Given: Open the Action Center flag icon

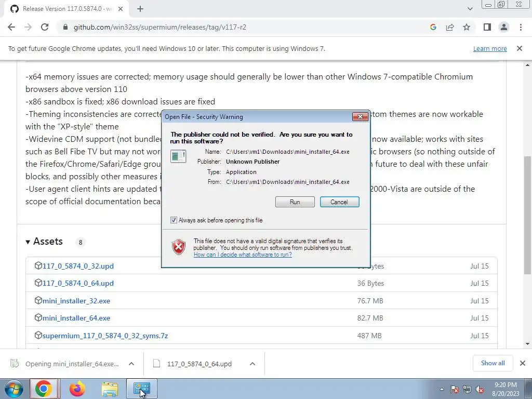Looking at the screenshot, I should (x=455, y=389).
